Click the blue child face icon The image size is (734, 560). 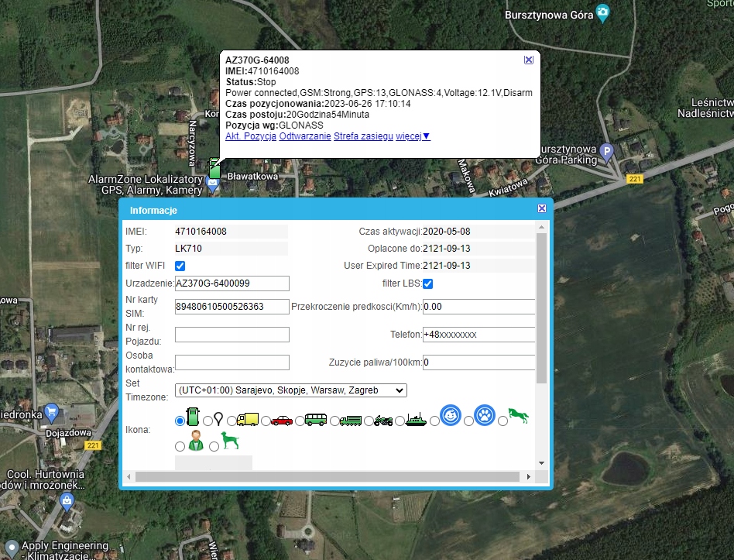point(451,416)
